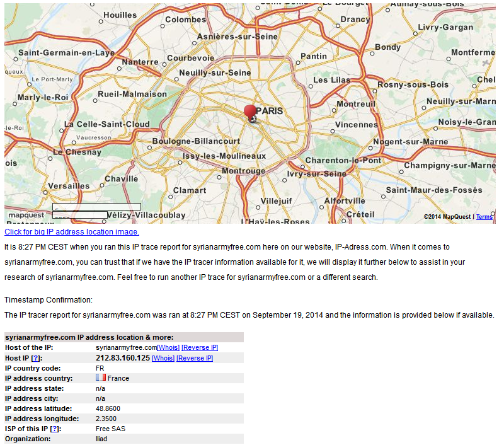Click the help [?] link beside ISP of this IP
Image resolution: width=504 pixels, height=445 pixels.
(x=55, y=429)
